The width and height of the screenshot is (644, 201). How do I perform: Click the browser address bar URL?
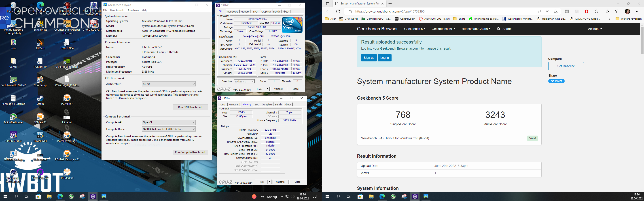tap(390, 11)
